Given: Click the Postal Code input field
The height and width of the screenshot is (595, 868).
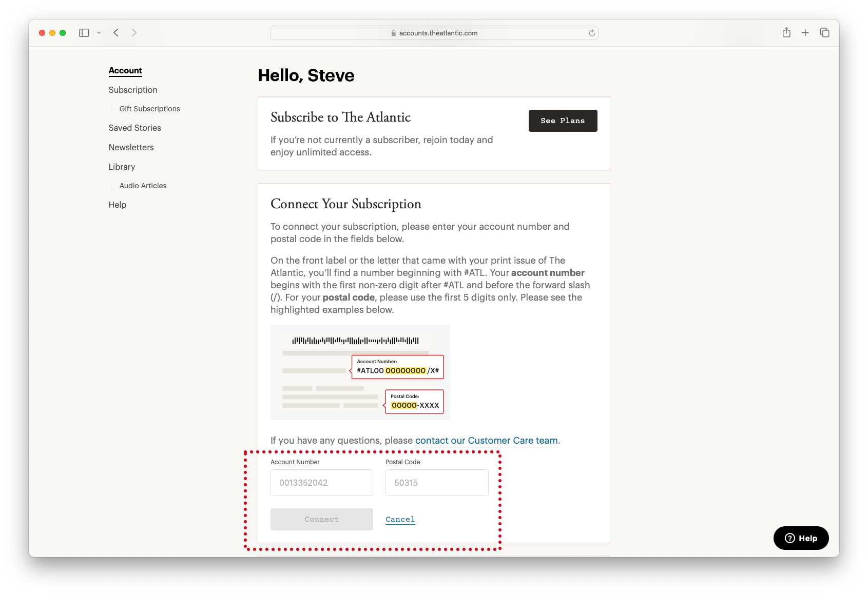Looking at the screenshot, I should click(436, 483).
